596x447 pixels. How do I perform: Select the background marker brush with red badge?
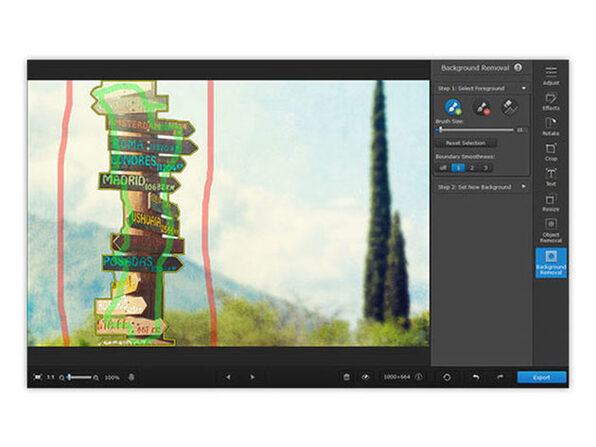pyautogui.click(x=481, y=108)
